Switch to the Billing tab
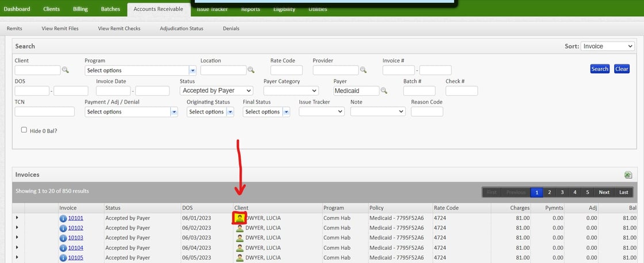Viewport: 644px width, 263px height. (80, 9)
